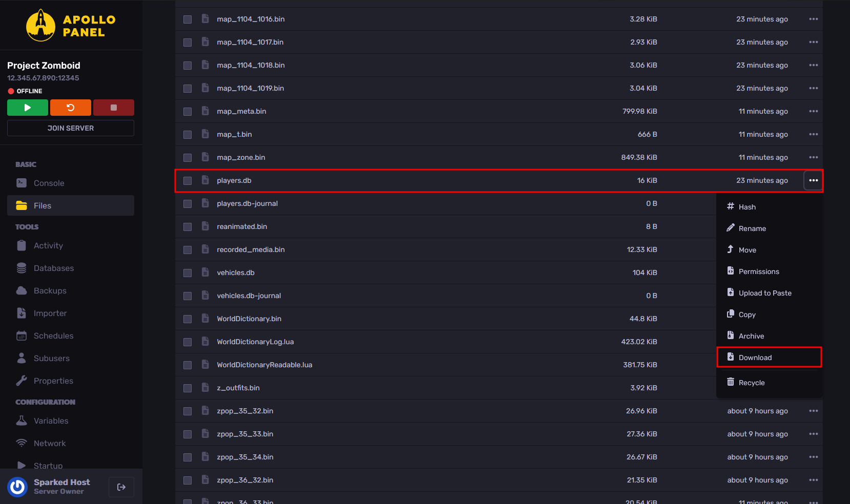
Task: Expand the three-dot menu for zpop_35_32.bin
Action: [x=813, y=411]
